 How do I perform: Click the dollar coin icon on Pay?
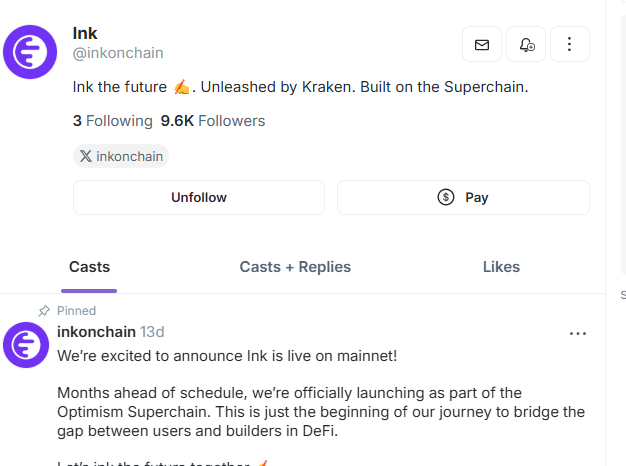pos(446,197)
